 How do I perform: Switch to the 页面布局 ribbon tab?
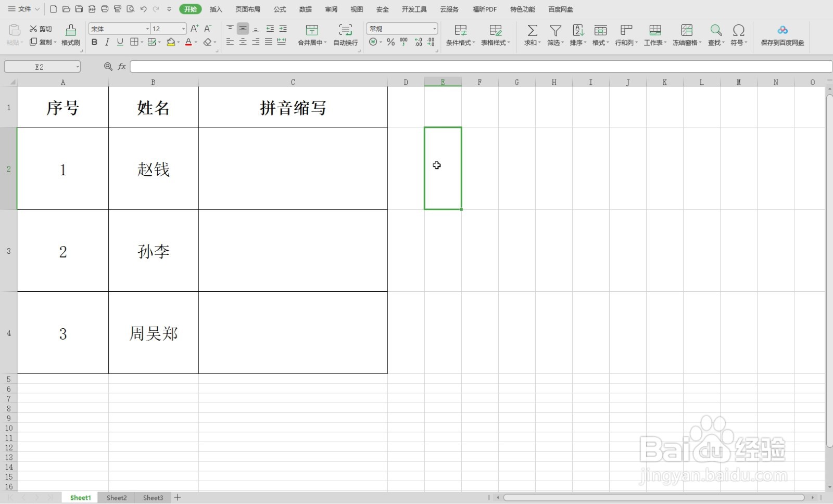tap(248, 9)
